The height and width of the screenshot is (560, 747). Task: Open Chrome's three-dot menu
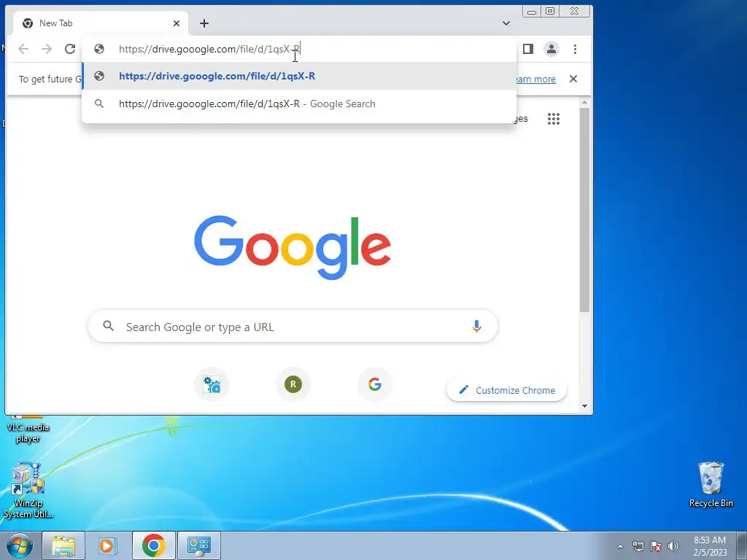coord(575,49)
